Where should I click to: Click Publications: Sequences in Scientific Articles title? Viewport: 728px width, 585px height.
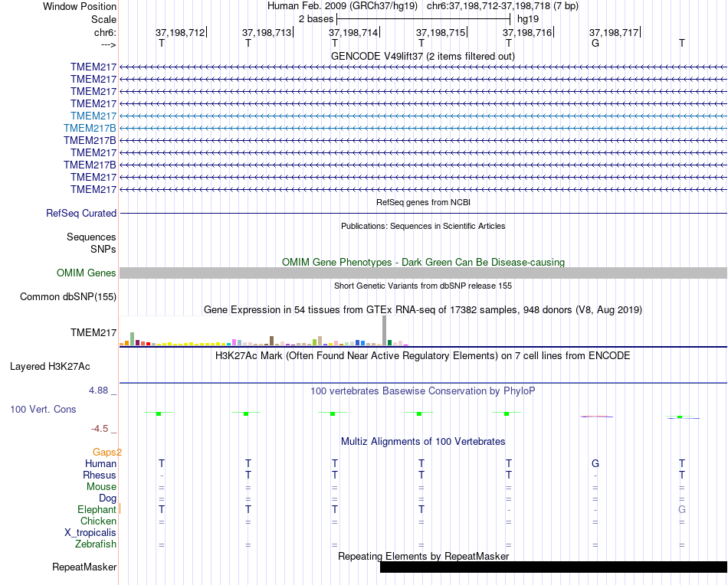pos(423,226)
